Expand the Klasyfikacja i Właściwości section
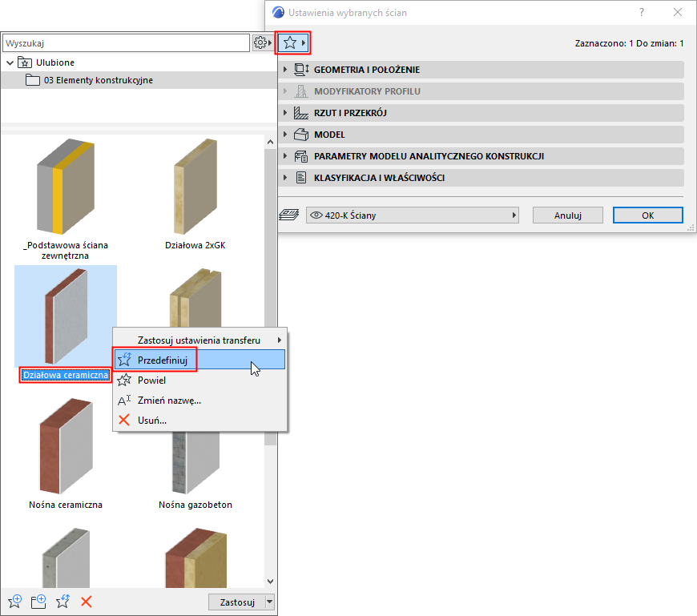Screen dimensions: 697x616 (286, 178)
